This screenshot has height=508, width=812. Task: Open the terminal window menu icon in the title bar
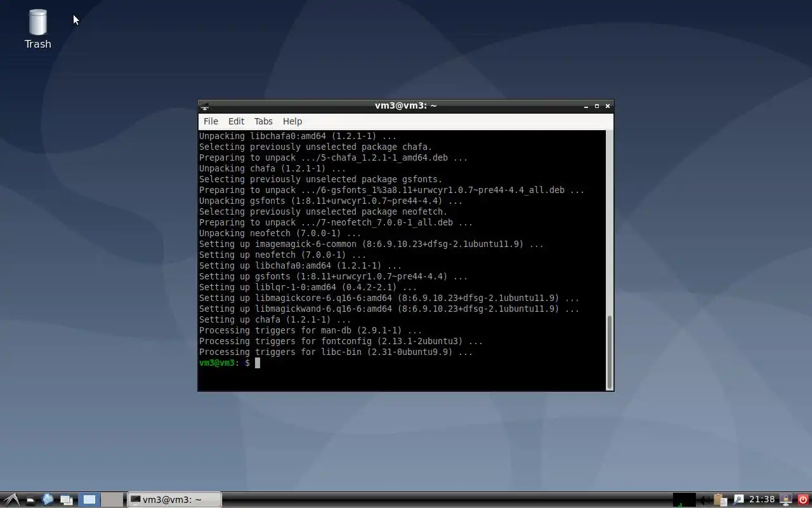pyautogui.click(x=205, y=106)
